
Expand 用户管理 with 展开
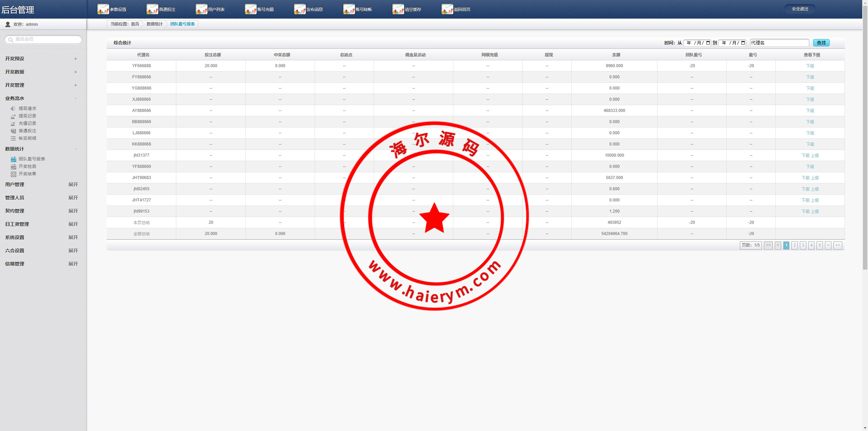point(73,184)
